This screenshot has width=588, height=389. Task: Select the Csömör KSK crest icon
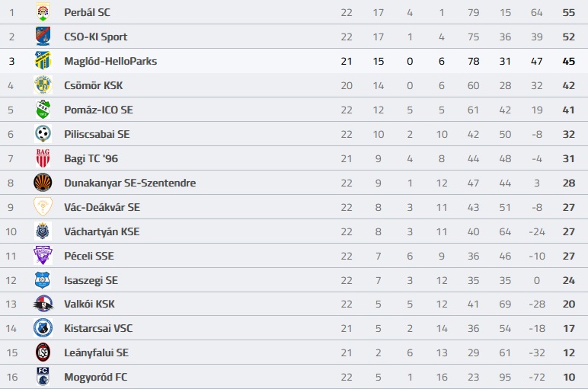(x=43, y=85)
